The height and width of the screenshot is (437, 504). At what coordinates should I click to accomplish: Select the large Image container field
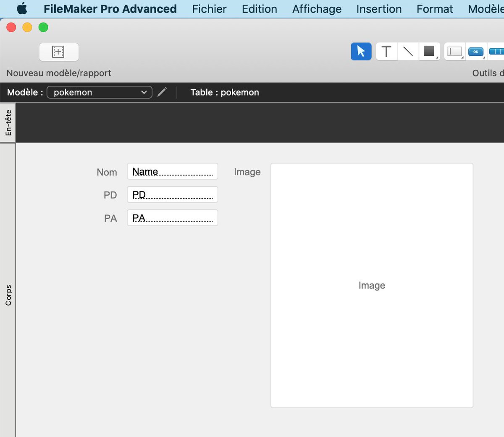[x=372, y=285]
